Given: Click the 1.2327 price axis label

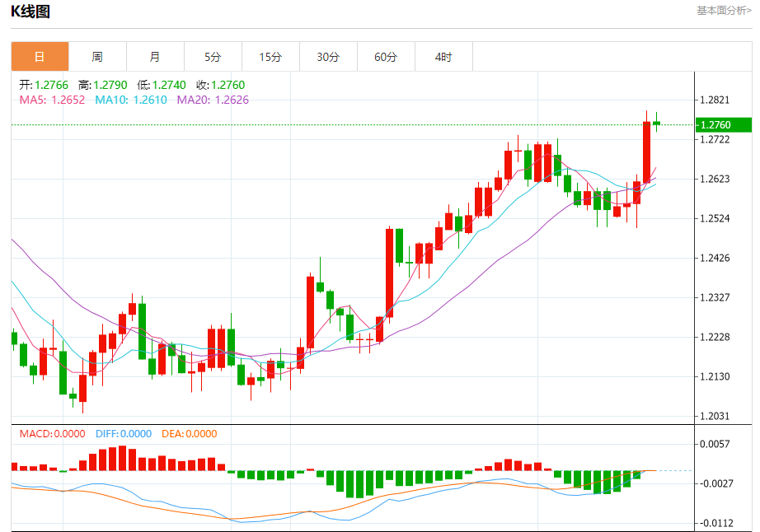Looking at the screenshot, I should tap(715, 298).
